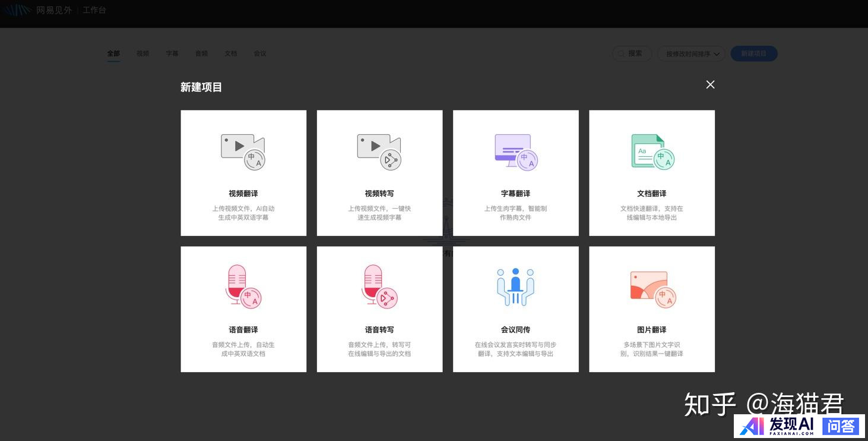The image size is (868, 441).
Task: Pick the 语音翻译 microphone translation icon
Action: [x=243, y=287]
